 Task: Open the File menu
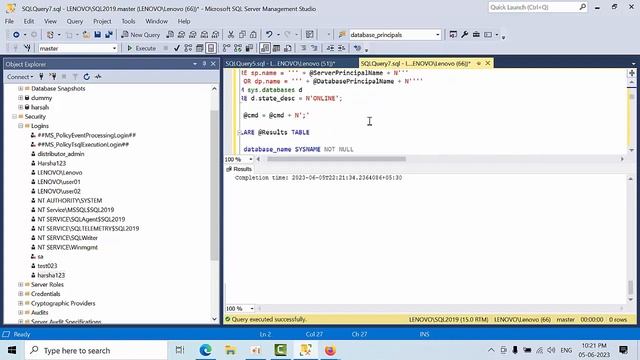[9, 21]
